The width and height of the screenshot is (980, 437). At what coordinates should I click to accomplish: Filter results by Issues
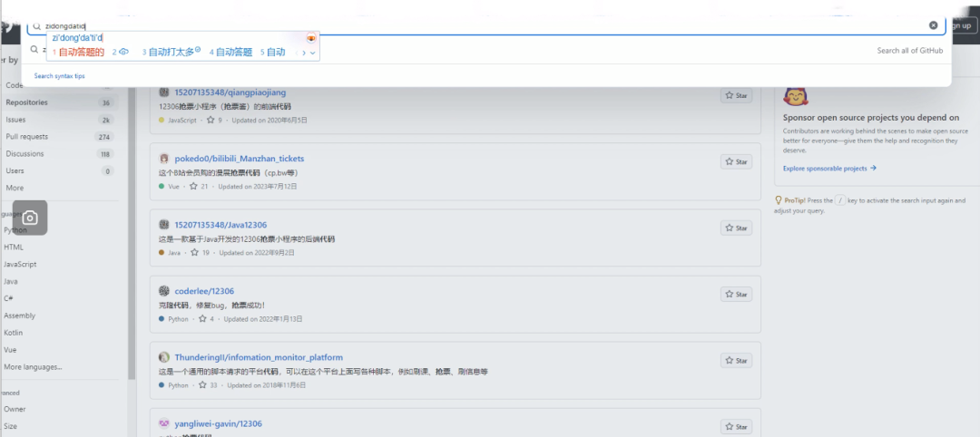pyautogui.click(x=59, y=120)
